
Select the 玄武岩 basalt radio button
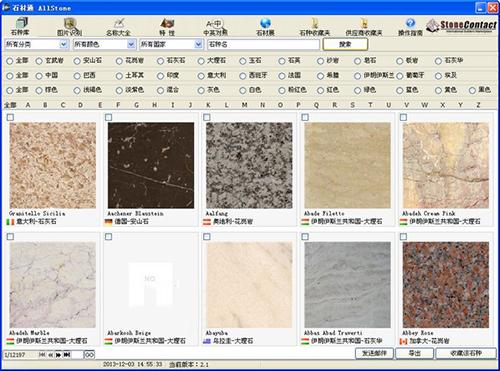coord(39,61)
